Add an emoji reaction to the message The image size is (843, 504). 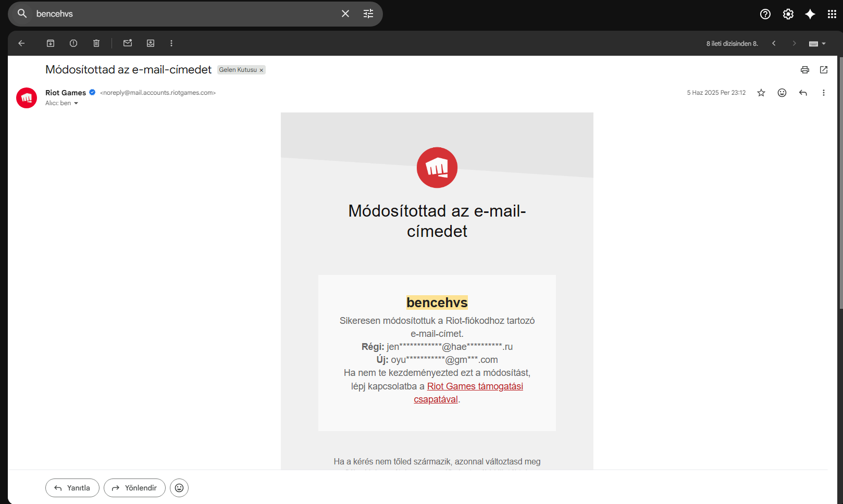pyautogui.click(x=782, y=93)
